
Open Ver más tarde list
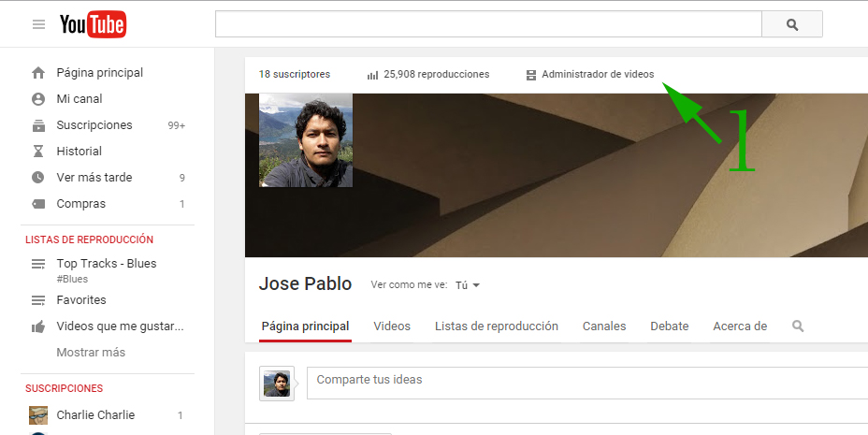pyautogui.click(x=94, y=178)
